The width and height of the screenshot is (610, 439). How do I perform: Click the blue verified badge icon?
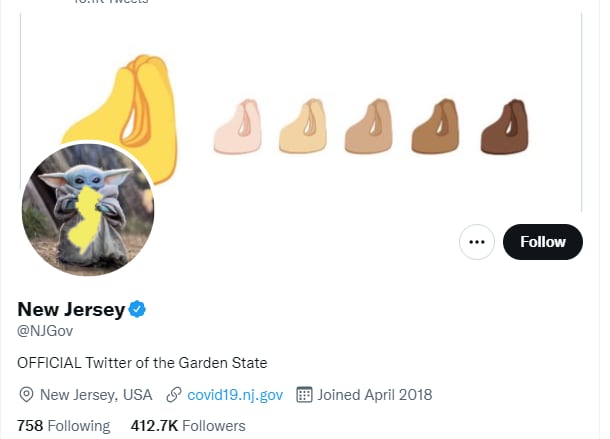click(138, 309)
